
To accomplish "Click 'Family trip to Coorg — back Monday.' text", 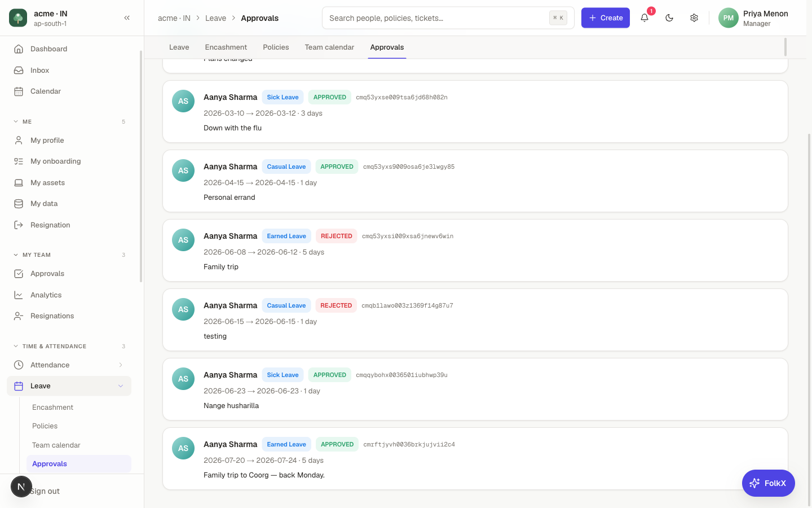I will tap(264, 475).
